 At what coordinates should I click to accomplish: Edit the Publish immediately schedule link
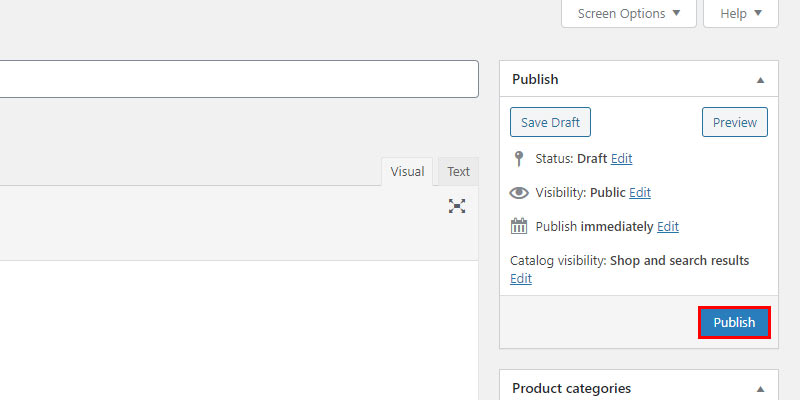tap(668, 227)
